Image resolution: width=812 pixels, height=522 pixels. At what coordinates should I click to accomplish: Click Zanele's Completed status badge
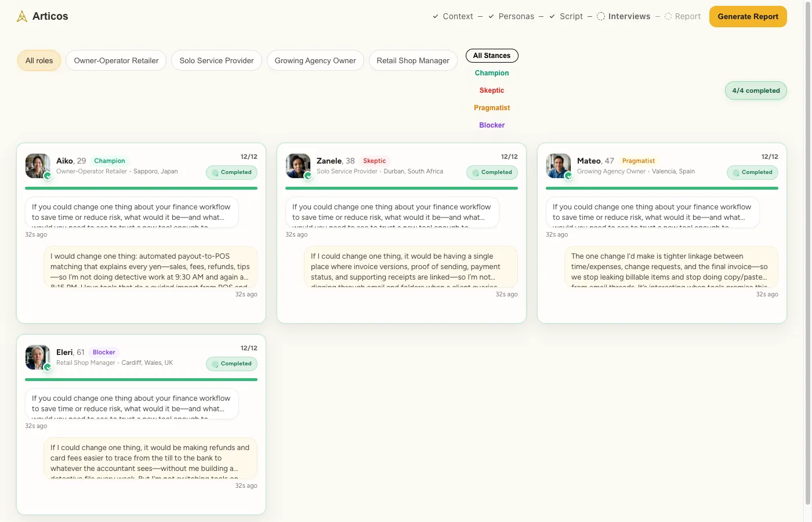[492, 172]
